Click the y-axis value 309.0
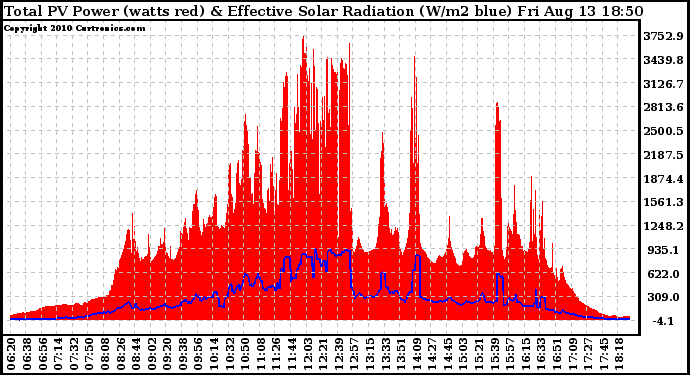The width and height of the screenshot is (690, 375). pos(663,298)
